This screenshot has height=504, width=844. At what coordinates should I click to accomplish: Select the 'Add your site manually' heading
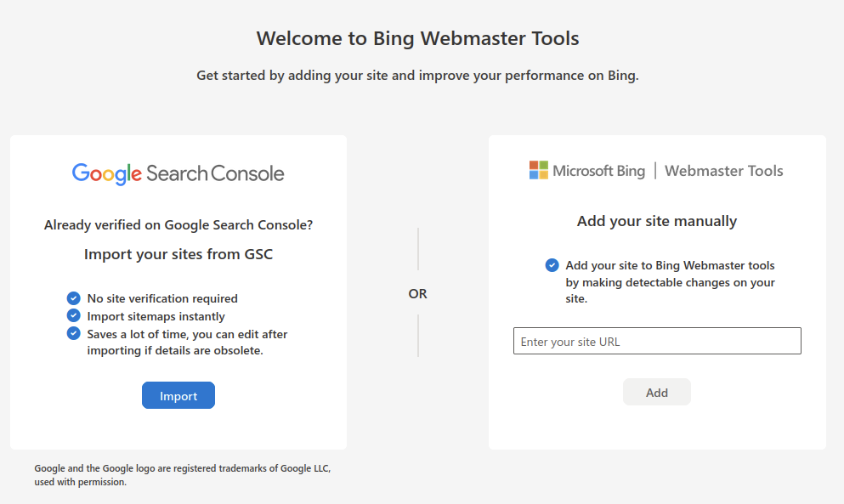click(x=656, y=220)
